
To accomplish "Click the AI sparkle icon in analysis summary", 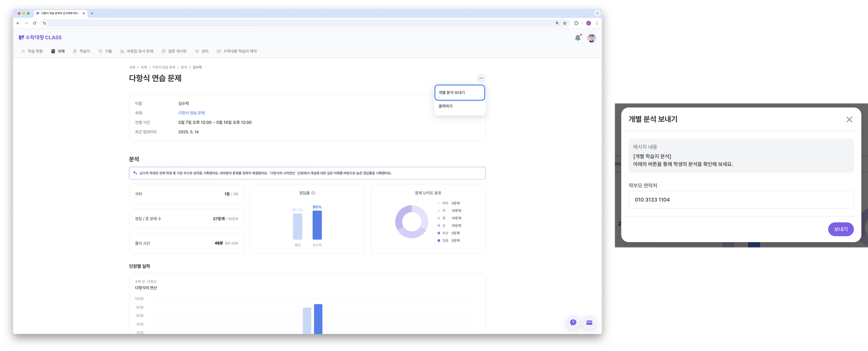I will (x=135, y=173).
